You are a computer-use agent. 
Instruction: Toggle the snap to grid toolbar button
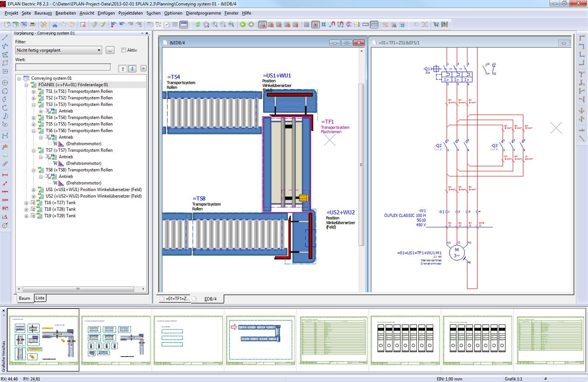click(315, 25)
